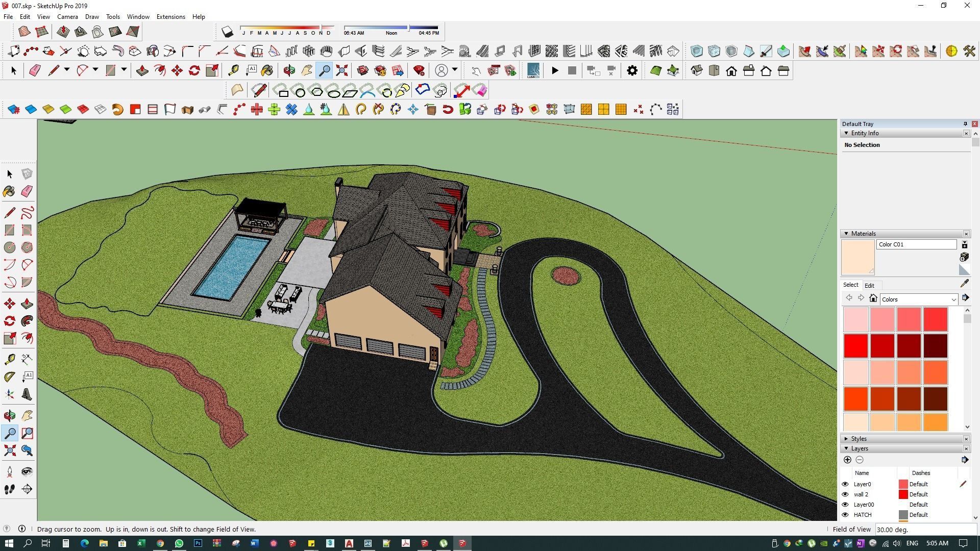Switch to the house Iso view icon
980x551 pixels.
point(697,70)
